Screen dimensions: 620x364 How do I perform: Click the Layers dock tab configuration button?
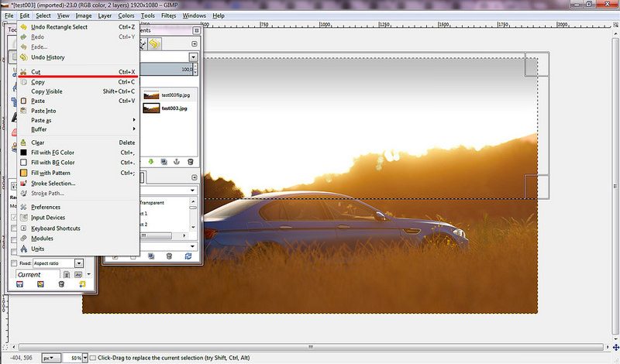195,43
